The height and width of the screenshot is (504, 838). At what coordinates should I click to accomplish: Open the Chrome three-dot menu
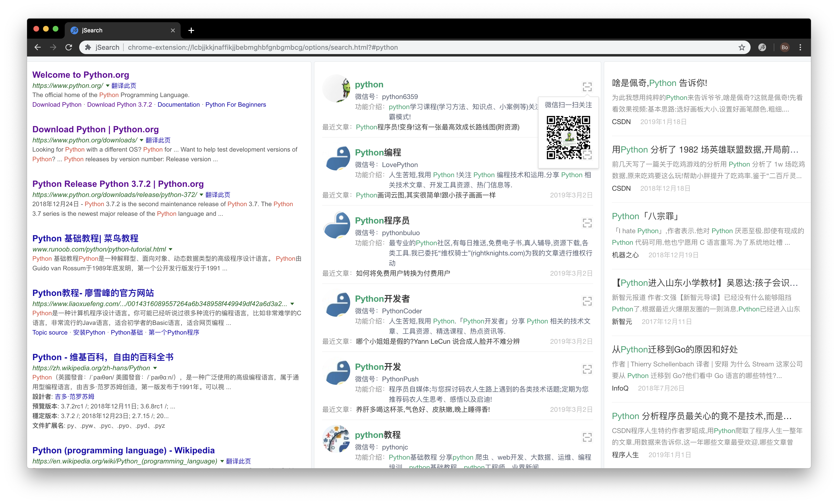click(x=800, y=47)
